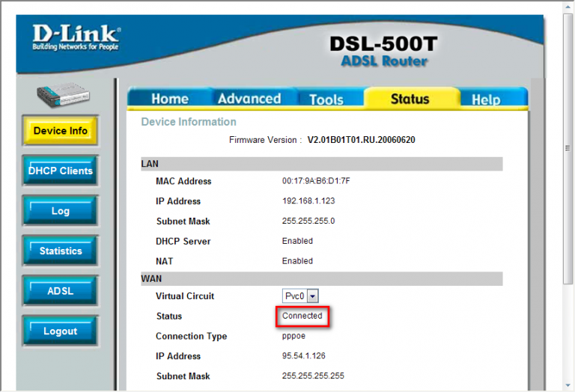575x392 pixels.
Task: Click the D-Link logo
Action: [76, 37]
